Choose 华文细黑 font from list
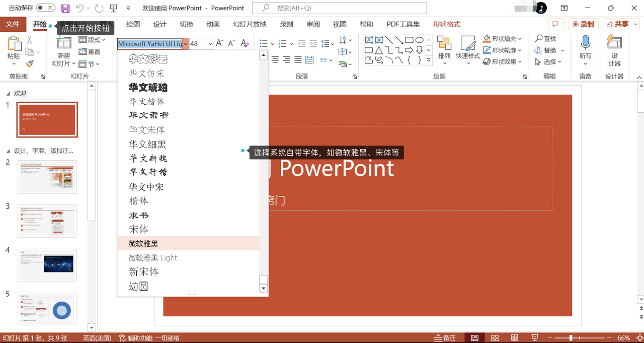Screen dimensions: 644x343 (188, 145)
